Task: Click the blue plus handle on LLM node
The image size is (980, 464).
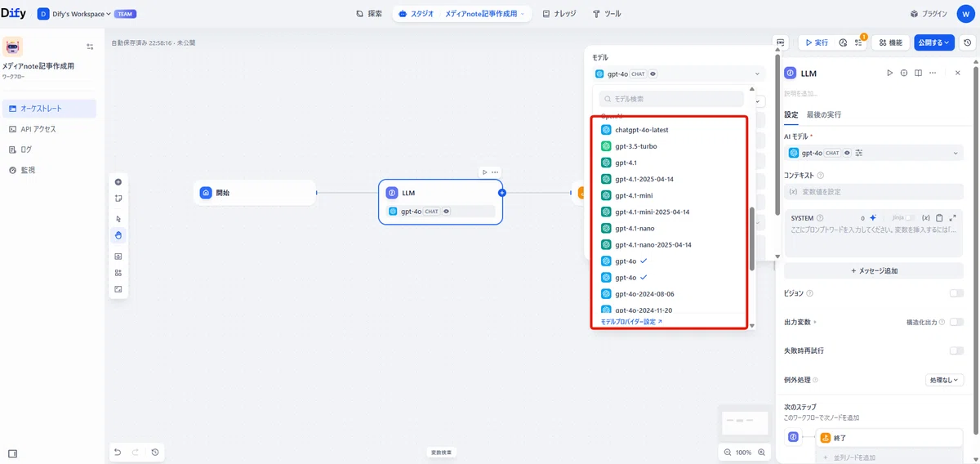Action: pos(502,193)
